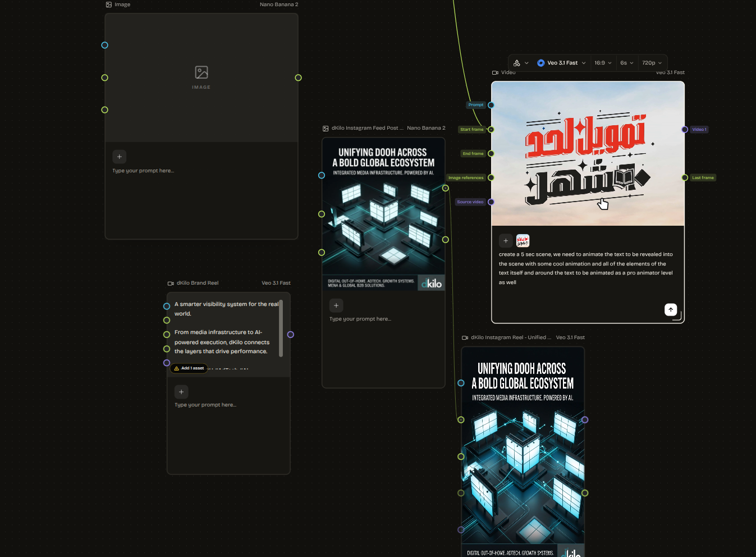Click the blue input port on dKilo Brand Reel

coord(167,307)
